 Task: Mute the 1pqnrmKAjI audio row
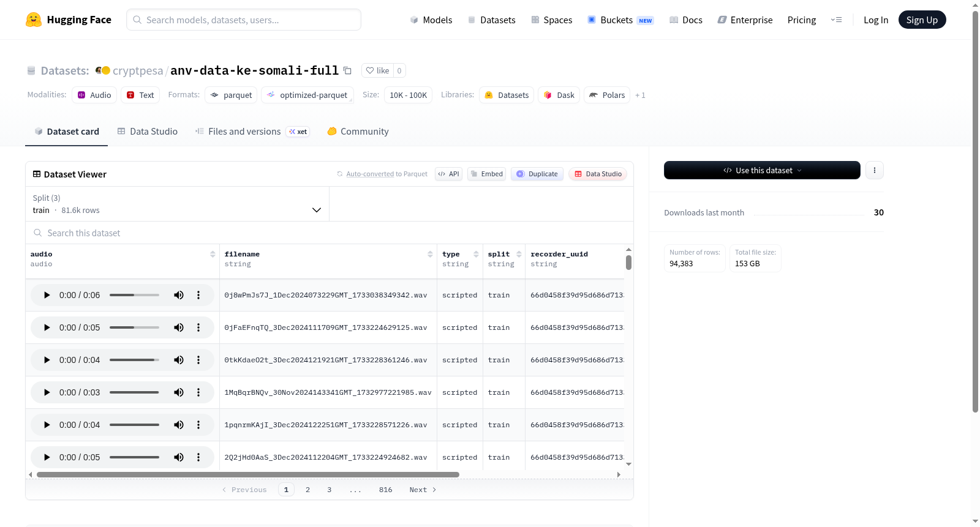[x=179, y=425]
